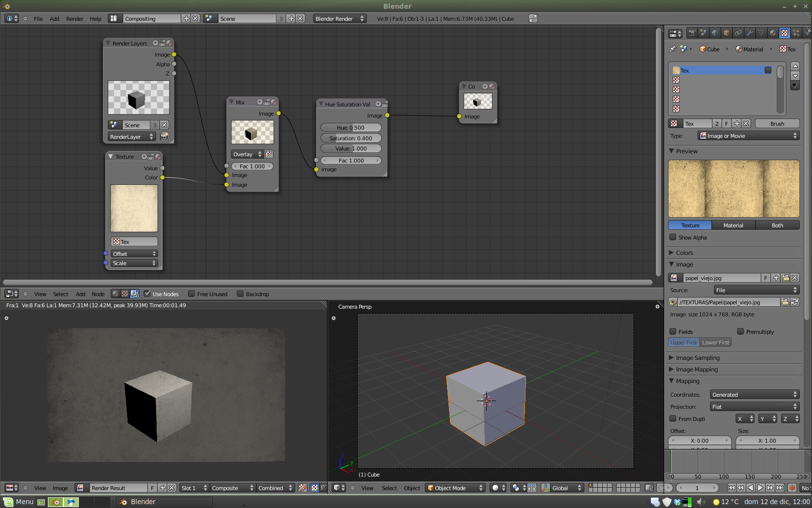Open the Help menu
Image resolution: width=812 pixels, height=508 pixels.
(x=95, y=18)
